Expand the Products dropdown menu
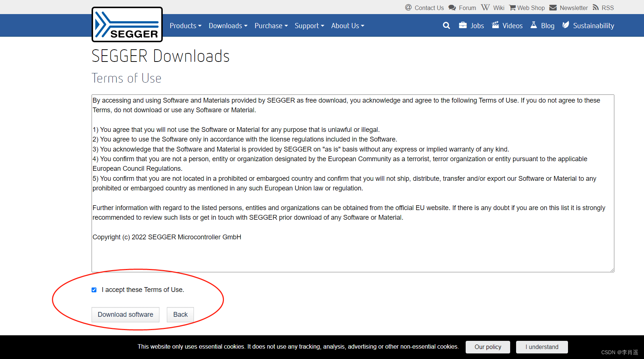 [x=185, y=26]
